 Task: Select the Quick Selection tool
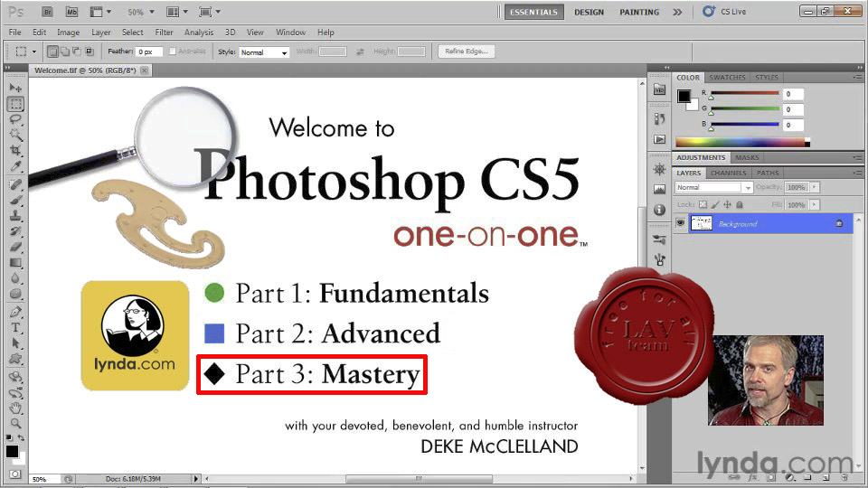(15, 135)
